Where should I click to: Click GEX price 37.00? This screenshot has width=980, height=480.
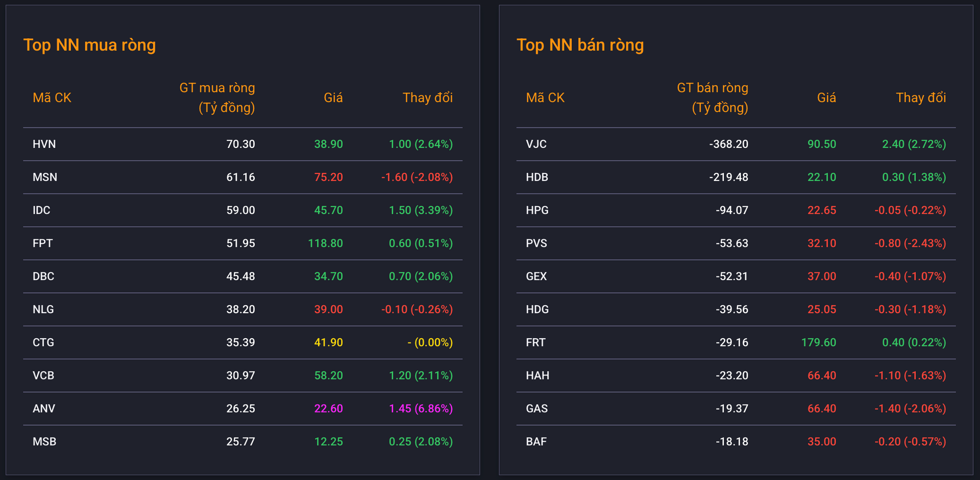point(822,276)
